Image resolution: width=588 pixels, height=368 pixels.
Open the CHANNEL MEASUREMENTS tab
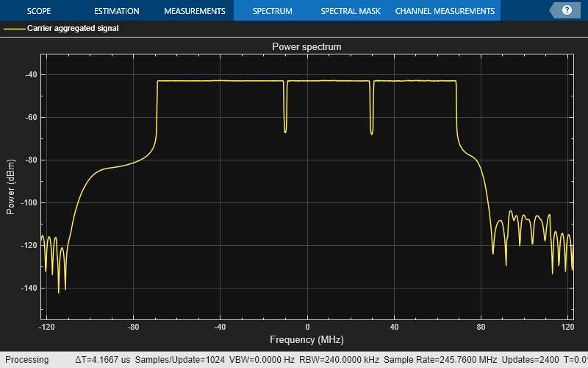445,11
